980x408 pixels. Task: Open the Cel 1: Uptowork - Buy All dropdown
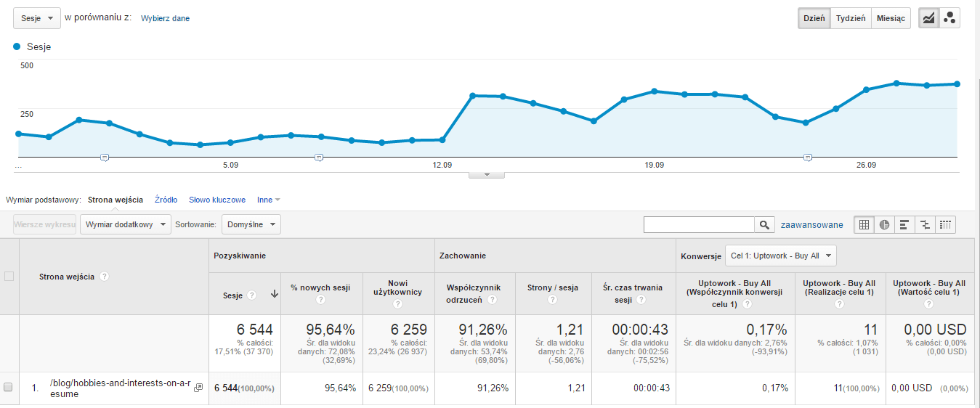(780, 256)
